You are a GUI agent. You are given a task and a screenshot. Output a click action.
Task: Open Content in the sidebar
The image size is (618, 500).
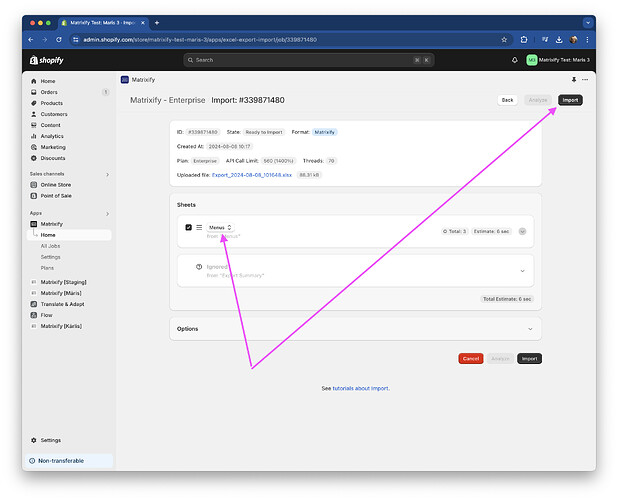[x=50, y=125]
